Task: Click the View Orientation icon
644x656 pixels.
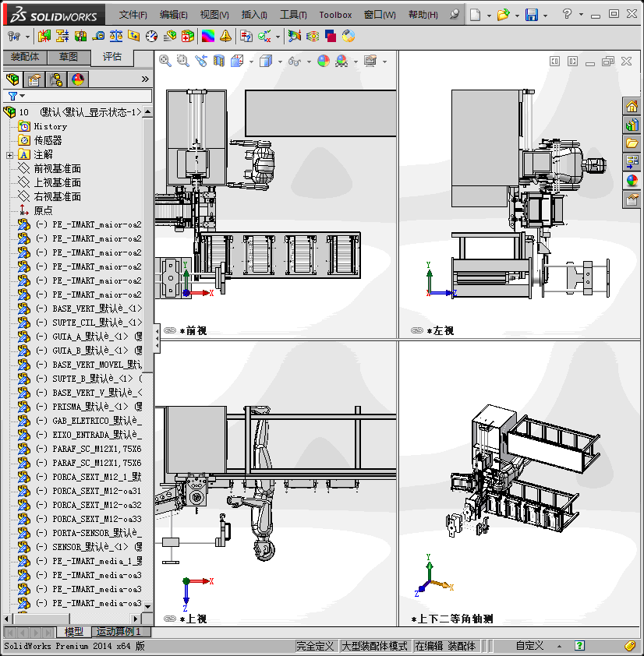Action: [x=237, y=61]
